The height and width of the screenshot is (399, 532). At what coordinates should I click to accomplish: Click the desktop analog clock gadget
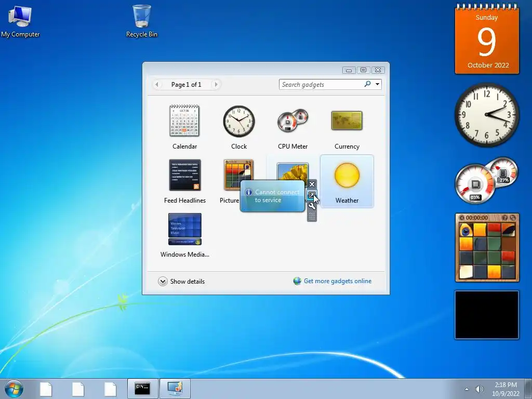coord(487,115)
